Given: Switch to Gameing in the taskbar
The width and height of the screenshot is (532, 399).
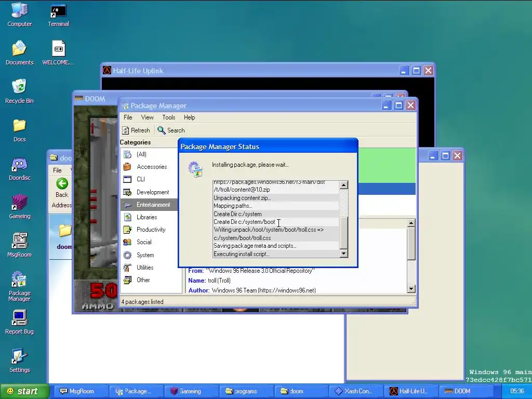Looking at the screenshot, I should [192, 392].
